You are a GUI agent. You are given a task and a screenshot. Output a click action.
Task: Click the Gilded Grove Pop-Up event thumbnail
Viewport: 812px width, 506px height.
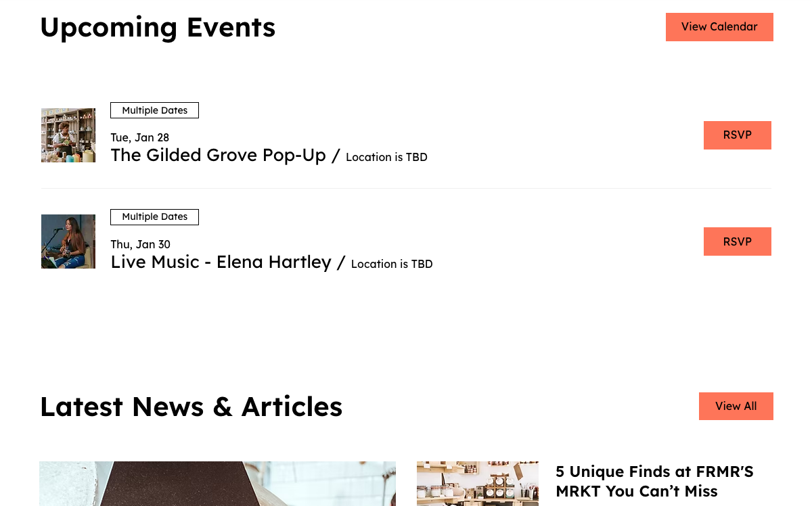[x=68, y=135]
